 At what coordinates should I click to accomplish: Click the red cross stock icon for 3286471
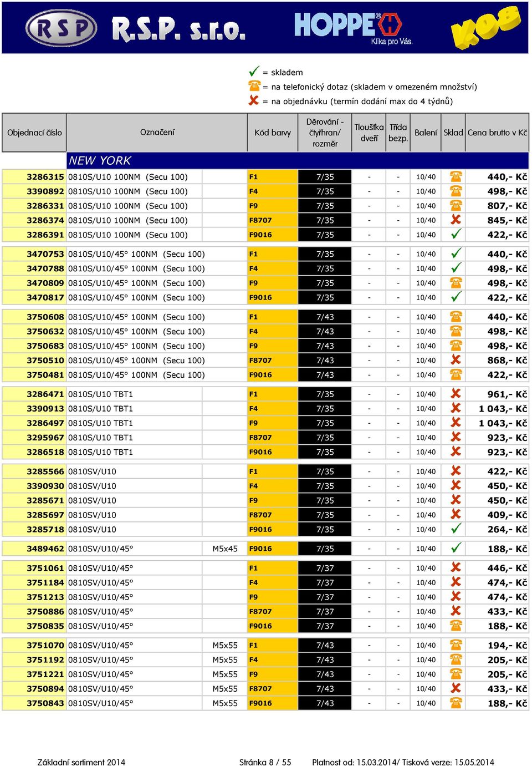(456, 393)
